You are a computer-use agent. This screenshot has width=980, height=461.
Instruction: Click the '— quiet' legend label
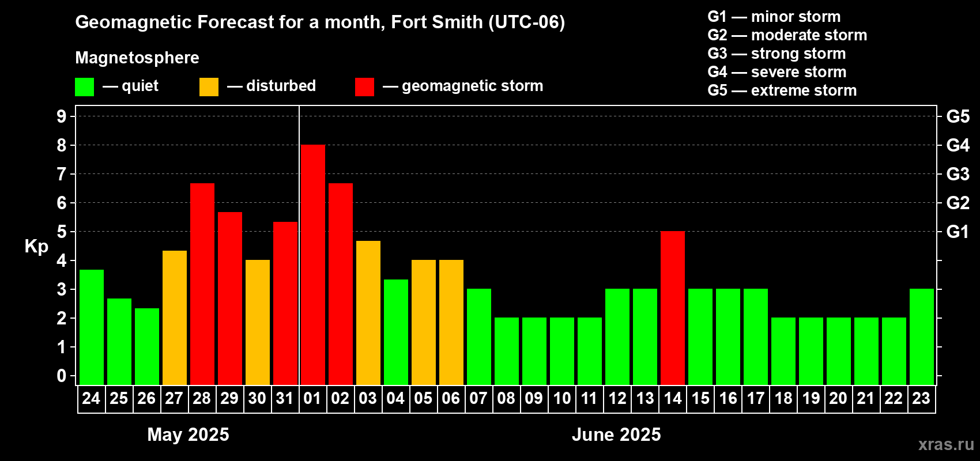[130, 86]
